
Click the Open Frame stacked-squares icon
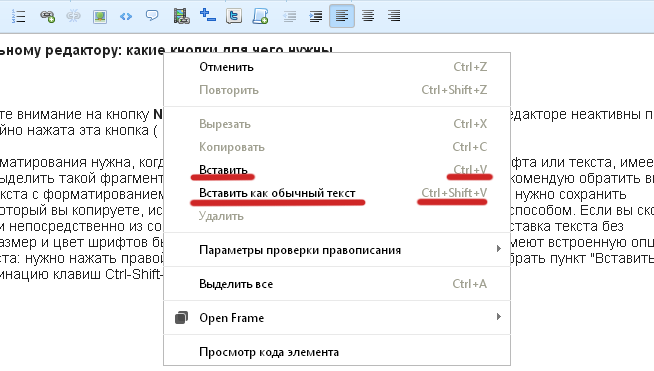point(181,318)
